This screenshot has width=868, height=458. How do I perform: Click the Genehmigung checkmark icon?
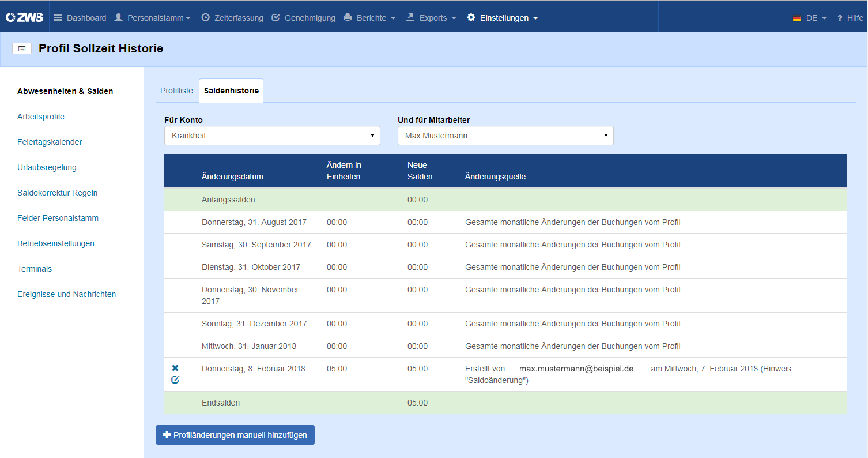276,17
